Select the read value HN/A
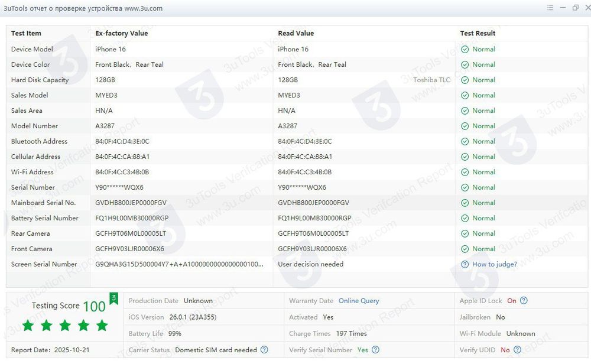Viewport: 591px width, 364px height. click(x=287, y=110)
